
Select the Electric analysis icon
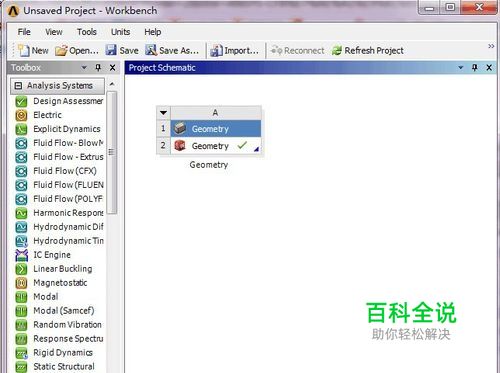(21, 115)
